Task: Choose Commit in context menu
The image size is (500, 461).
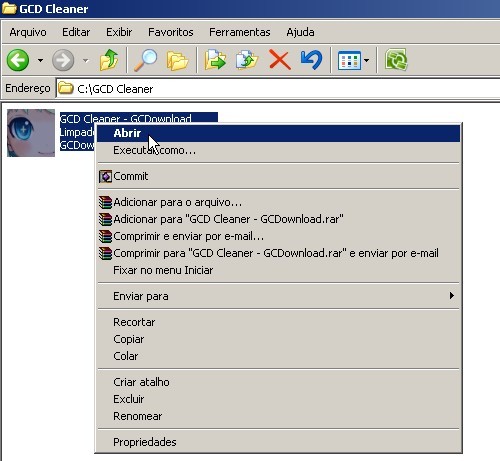Action: coord(278,176)
